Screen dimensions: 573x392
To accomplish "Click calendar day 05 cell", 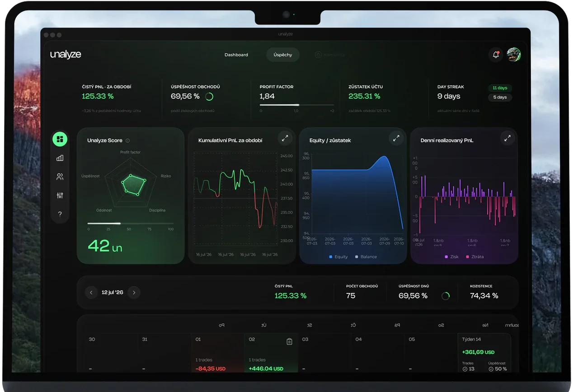I will [431, 353].
